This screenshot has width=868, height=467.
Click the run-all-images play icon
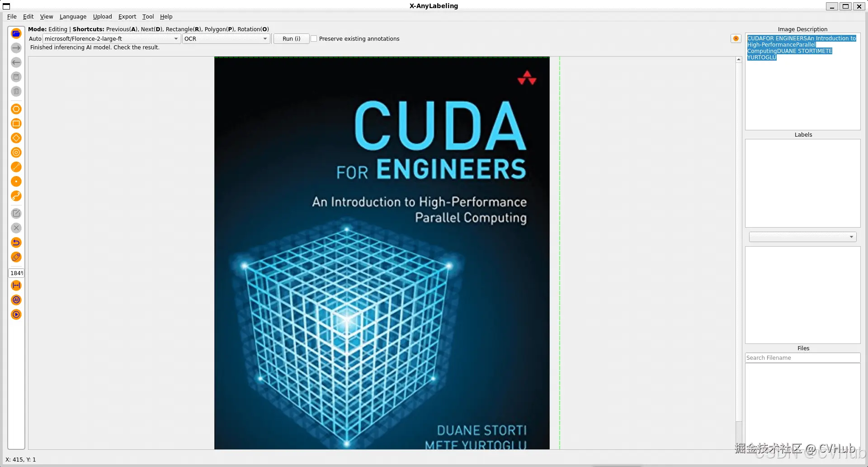click(16, 315)
